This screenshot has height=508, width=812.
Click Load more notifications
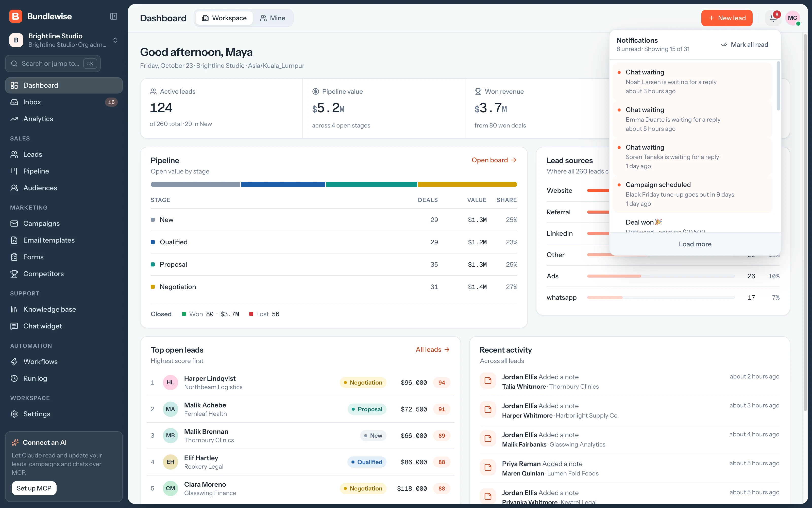pyautogui.click(x=695, y=244)
